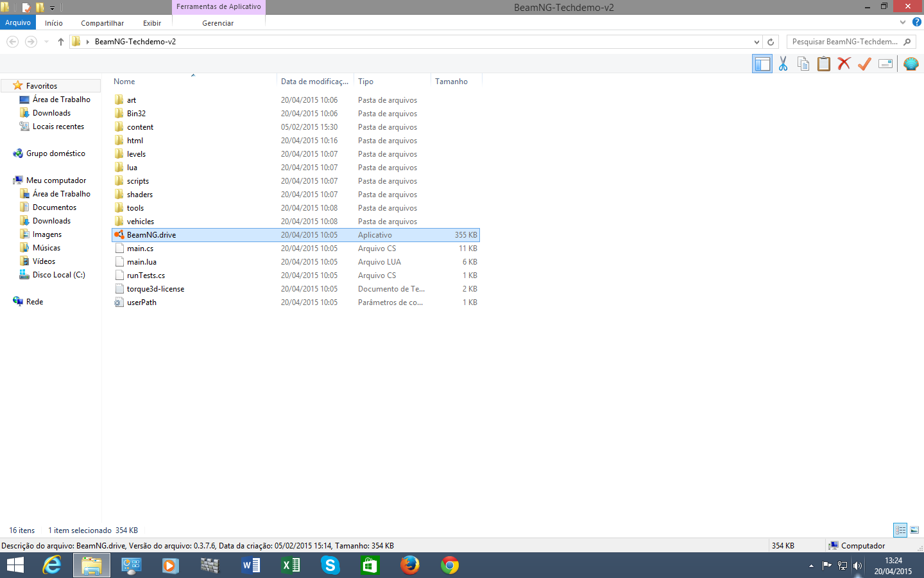Open the address bar history dropdown
This screenshot has height=578, width=924.
click(757, 42)
